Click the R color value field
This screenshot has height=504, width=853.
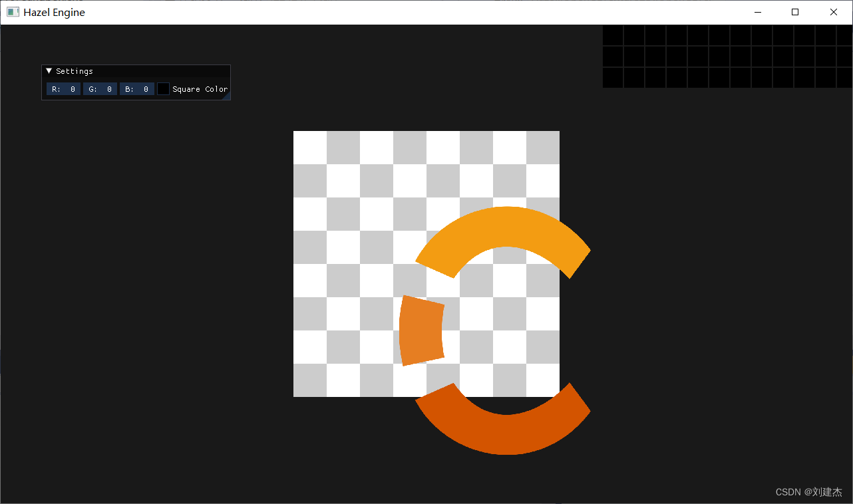(63, 89)
